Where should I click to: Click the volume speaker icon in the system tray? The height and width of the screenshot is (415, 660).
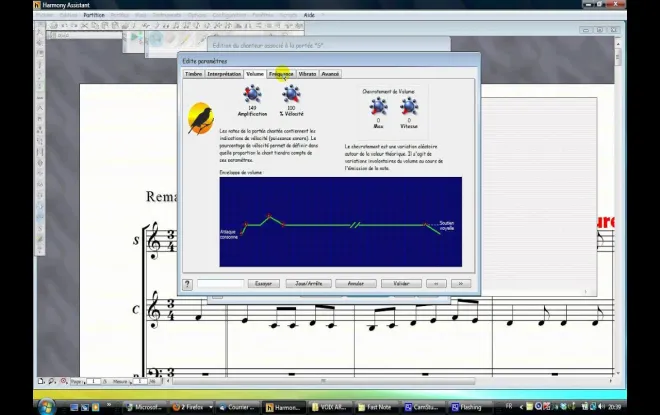pyautogui.click(x=601, y=407)
